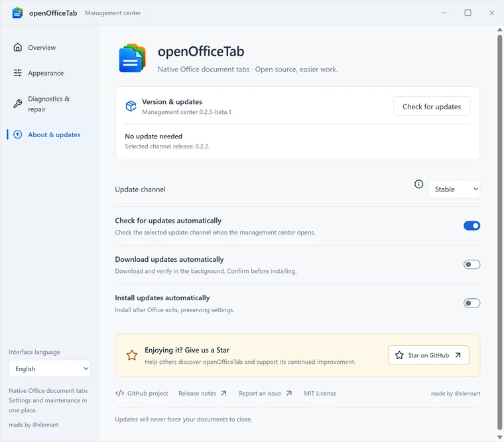Screen dimensions: 504x442
Task: Open the Report an issue link
Action: tap(265, 393)
